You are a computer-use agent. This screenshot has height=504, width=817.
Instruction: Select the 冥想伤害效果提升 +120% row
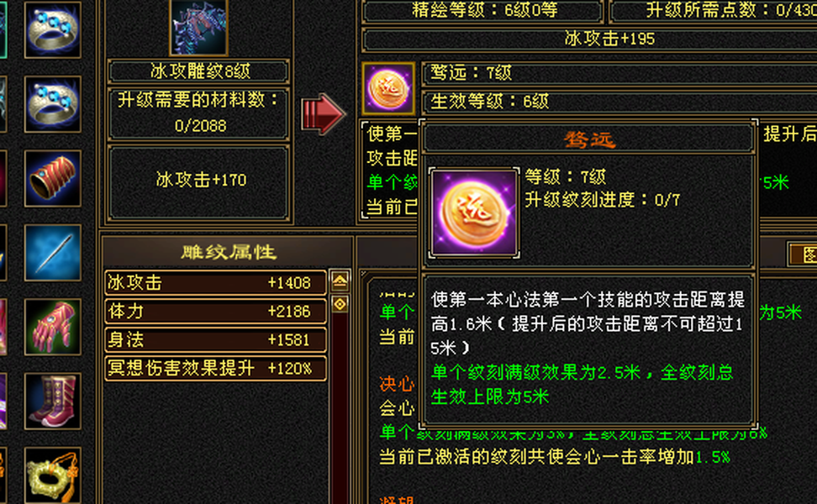tap(216, 368)
